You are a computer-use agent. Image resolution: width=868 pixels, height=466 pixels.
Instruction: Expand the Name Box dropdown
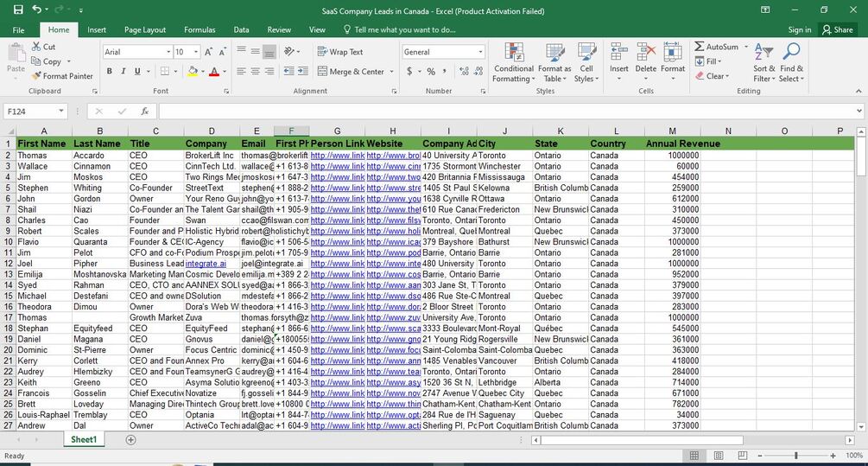[61, 112]
